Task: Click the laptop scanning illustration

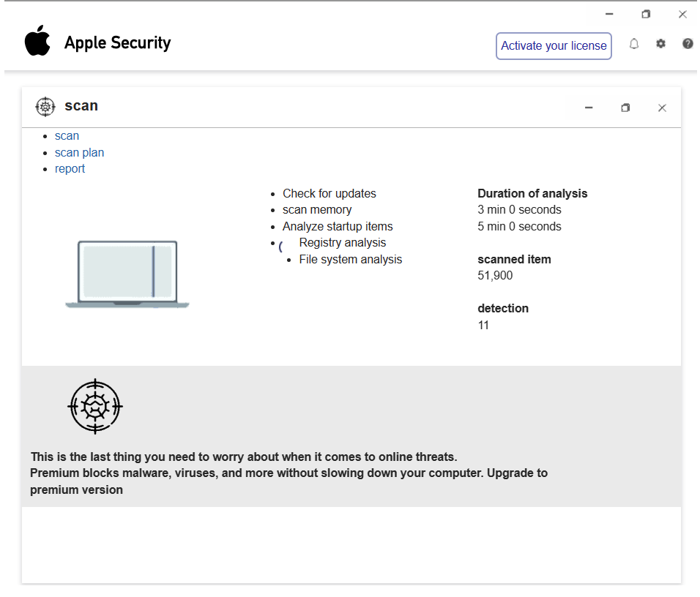Action: click(127, 274)
